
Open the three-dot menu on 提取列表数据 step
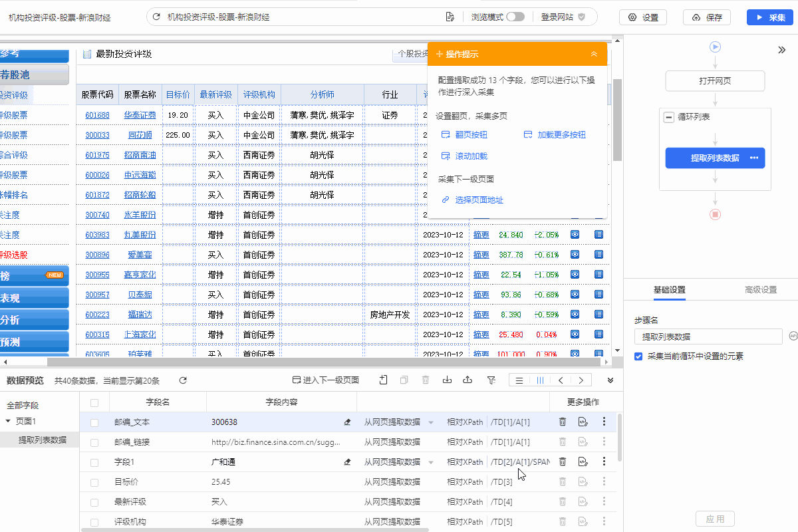[754, 158]
